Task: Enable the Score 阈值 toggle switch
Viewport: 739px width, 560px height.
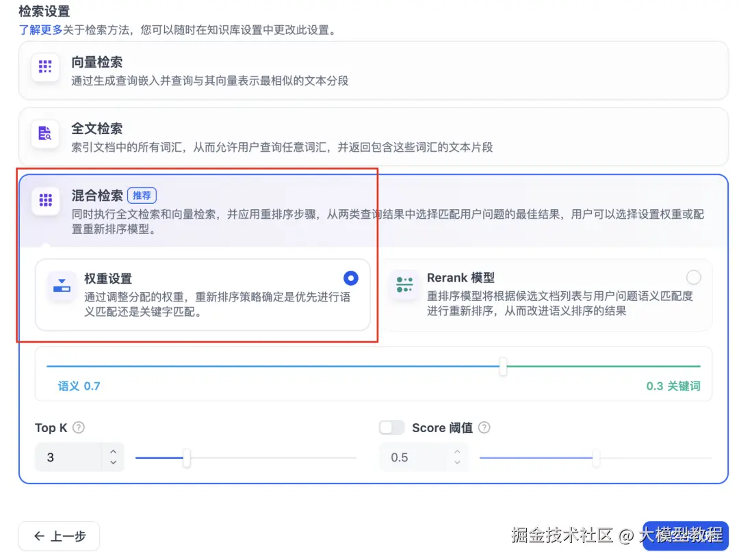Action: (x=391, y=427)
